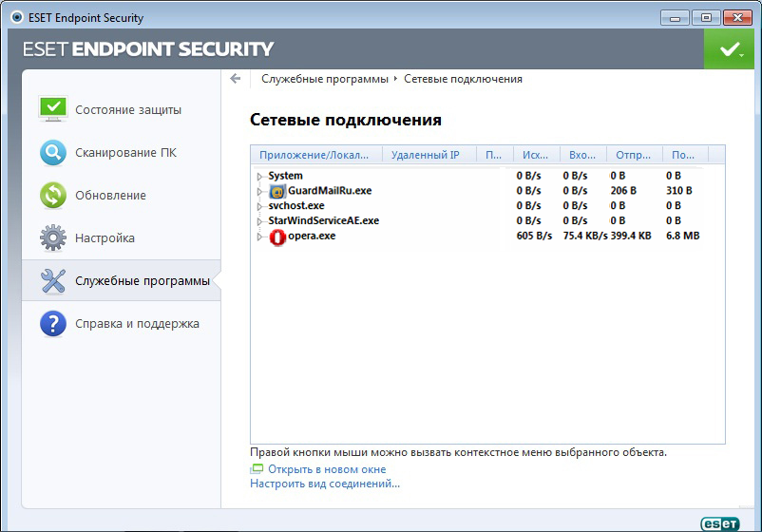This screenshot has height=532, width=762.
Task: Click the GuardMailRu.exe application icon
Action: tap(277, 191)
